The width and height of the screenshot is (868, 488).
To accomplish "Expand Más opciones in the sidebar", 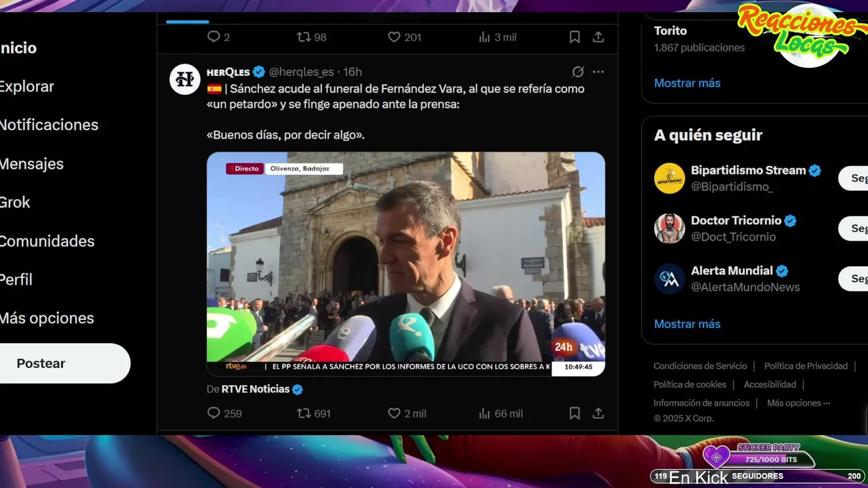I will tap(47, 318).
